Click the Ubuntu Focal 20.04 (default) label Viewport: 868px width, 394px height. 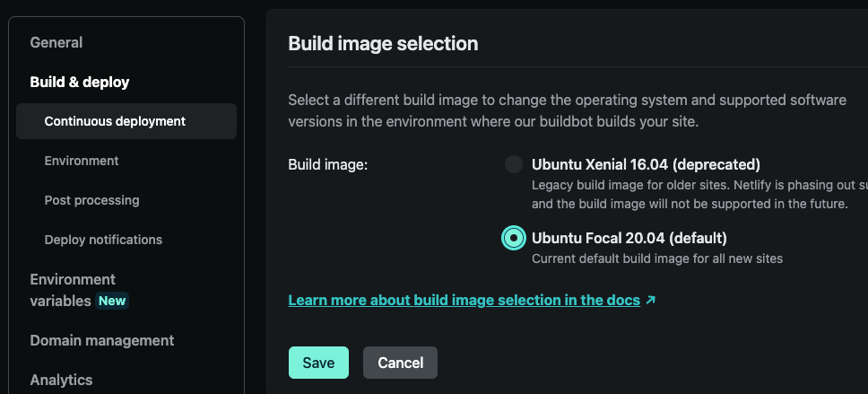coord(629,238)
